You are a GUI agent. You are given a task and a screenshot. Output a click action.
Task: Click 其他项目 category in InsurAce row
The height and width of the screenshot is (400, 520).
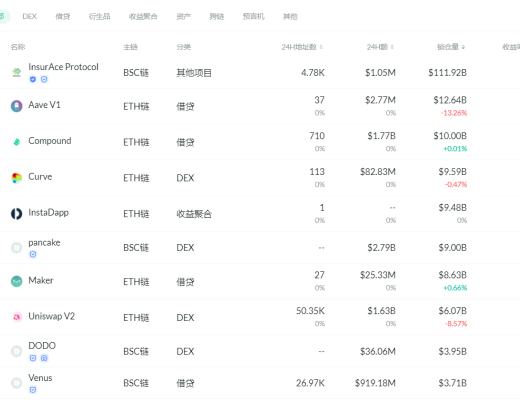click(x=194, y=73)
